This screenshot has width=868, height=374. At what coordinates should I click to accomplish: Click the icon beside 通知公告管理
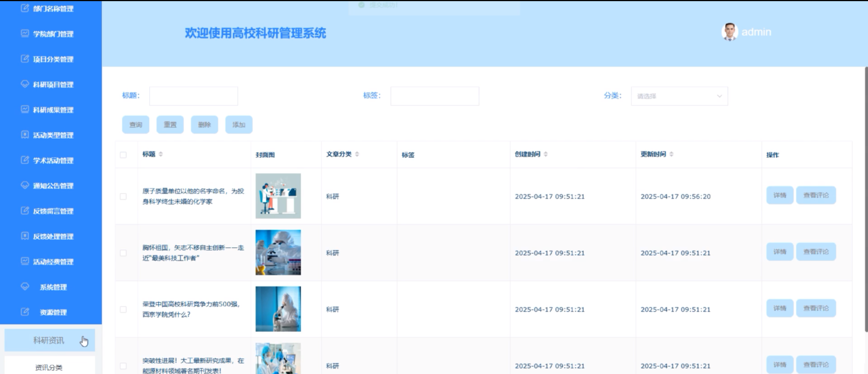click(x=25, y=185)
